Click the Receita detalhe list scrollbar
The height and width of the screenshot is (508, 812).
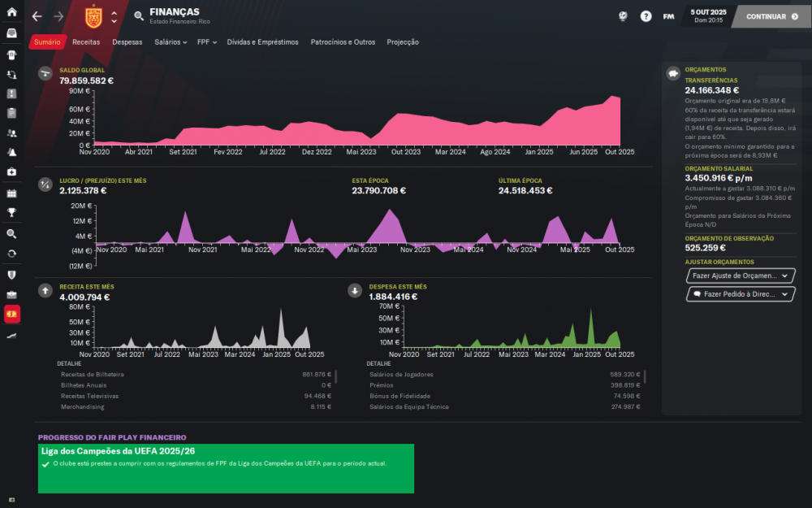(335, 377)
